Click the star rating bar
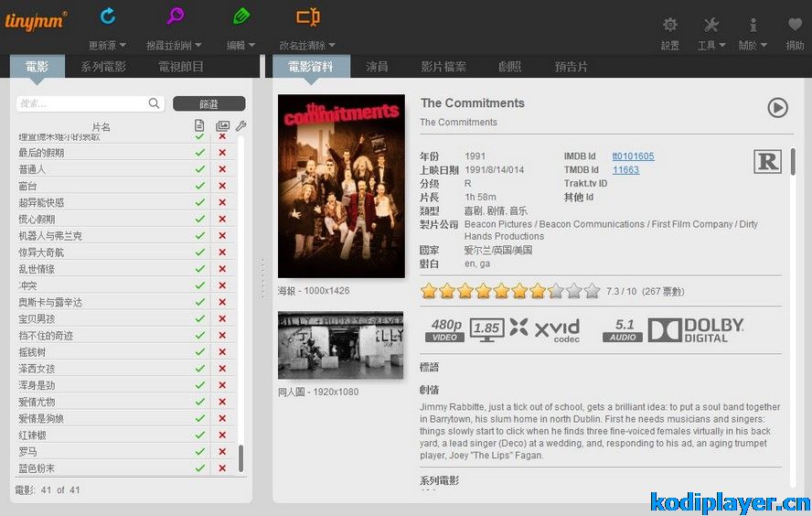This screenshot has height=516, width=812. (510, 291)
